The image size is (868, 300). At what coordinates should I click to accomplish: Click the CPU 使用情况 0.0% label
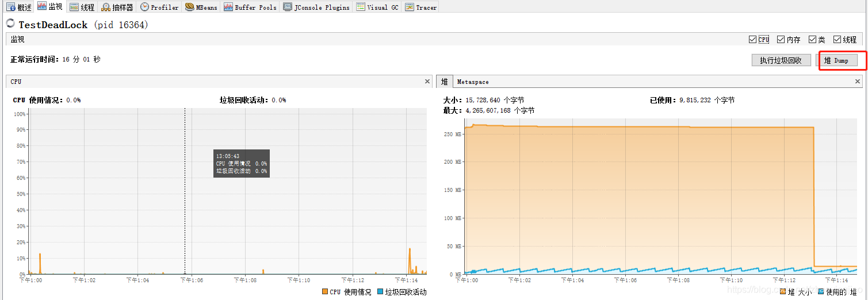click(47, 100)
